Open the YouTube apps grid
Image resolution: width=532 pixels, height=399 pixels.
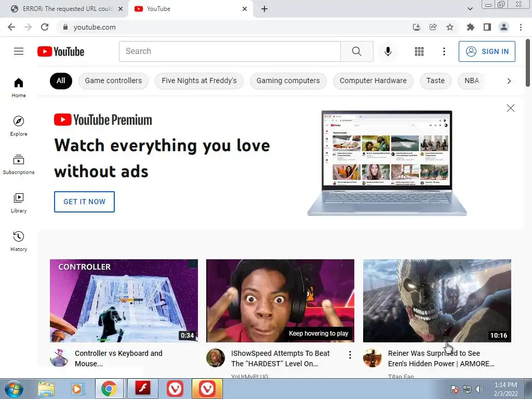tap(419, 51)
